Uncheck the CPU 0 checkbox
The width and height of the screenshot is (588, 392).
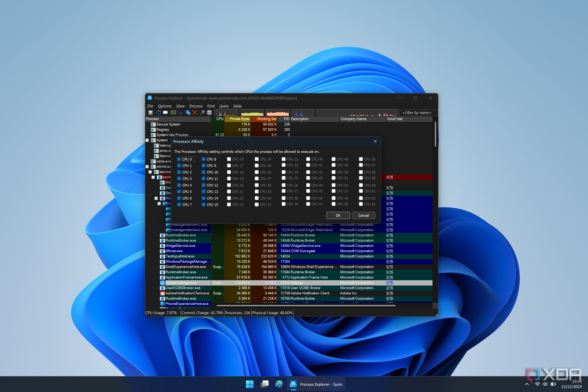[179, 159]
